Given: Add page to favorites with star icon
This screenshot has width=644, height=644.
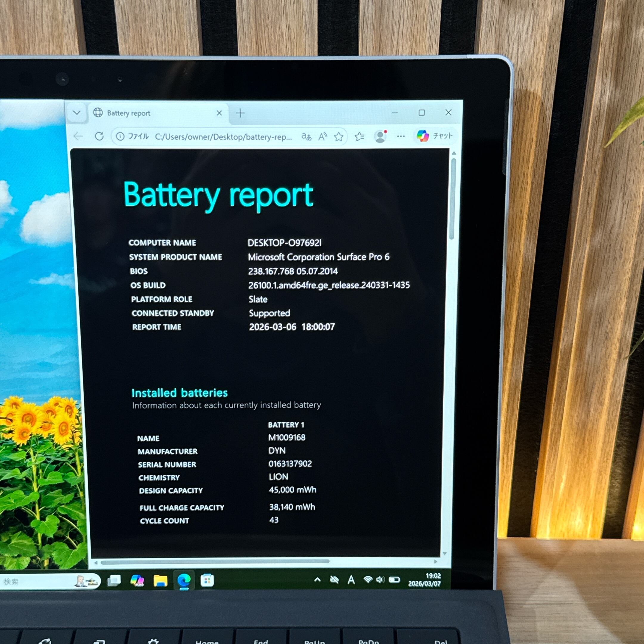Looking at the screenshot, I should click(339, 137).
